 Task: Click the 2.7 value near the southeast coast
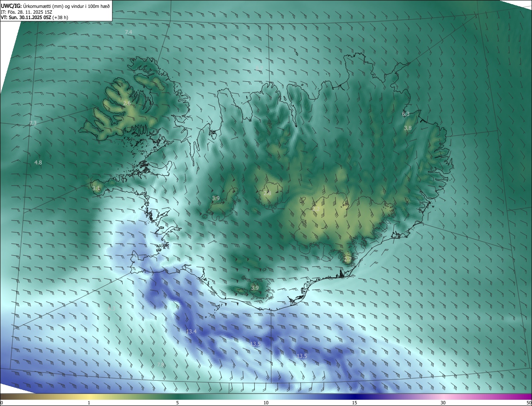348,259
